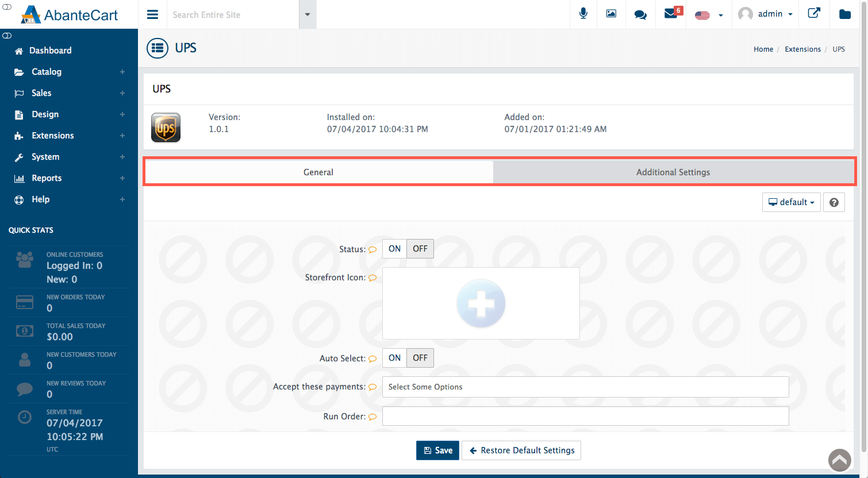Screen dimensions: 868x478
Task: Switch to Additional Settings tab
Action: [x=673, y=172]
